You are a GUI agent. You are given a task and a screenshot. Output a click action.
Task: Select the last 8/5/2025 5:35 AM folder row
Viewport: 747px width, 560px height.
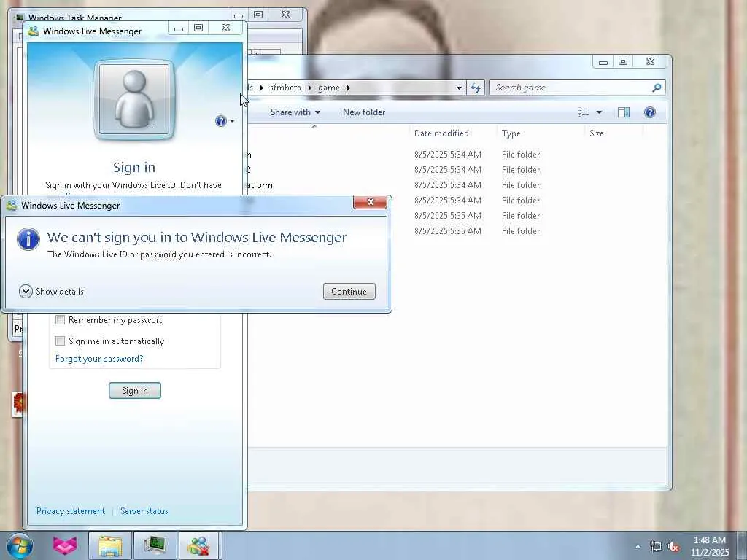click(x=448, y=231)
